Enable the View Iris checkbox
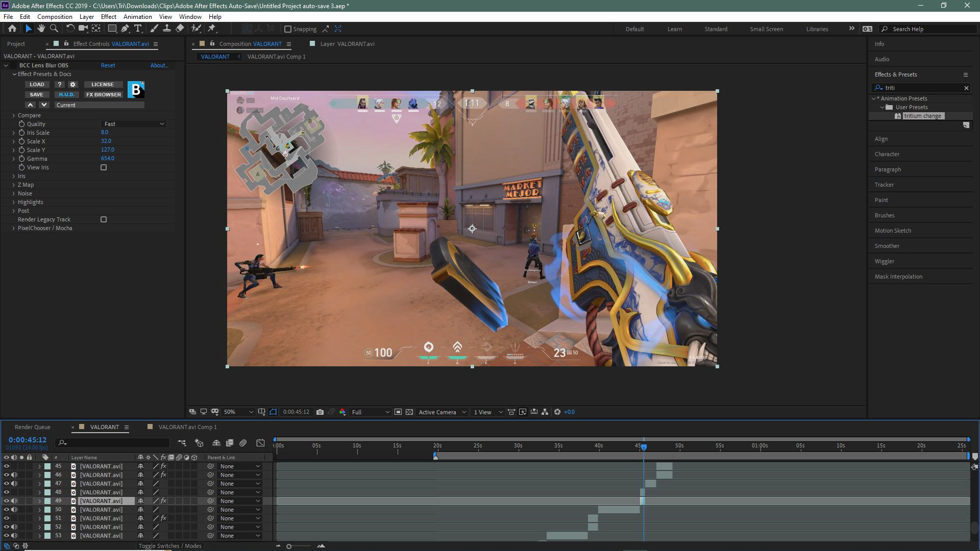The image size is (980, 551). [104, 167]
